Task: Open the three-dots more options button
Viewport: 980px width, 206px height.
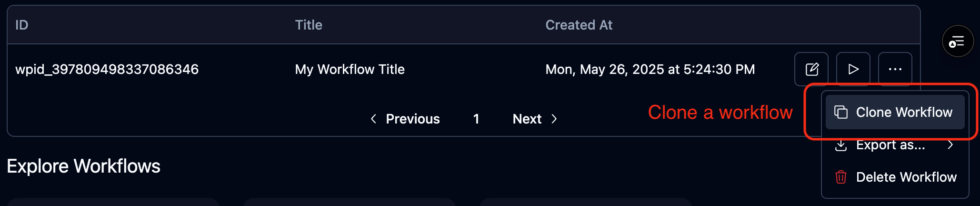Action: (895, 69)
